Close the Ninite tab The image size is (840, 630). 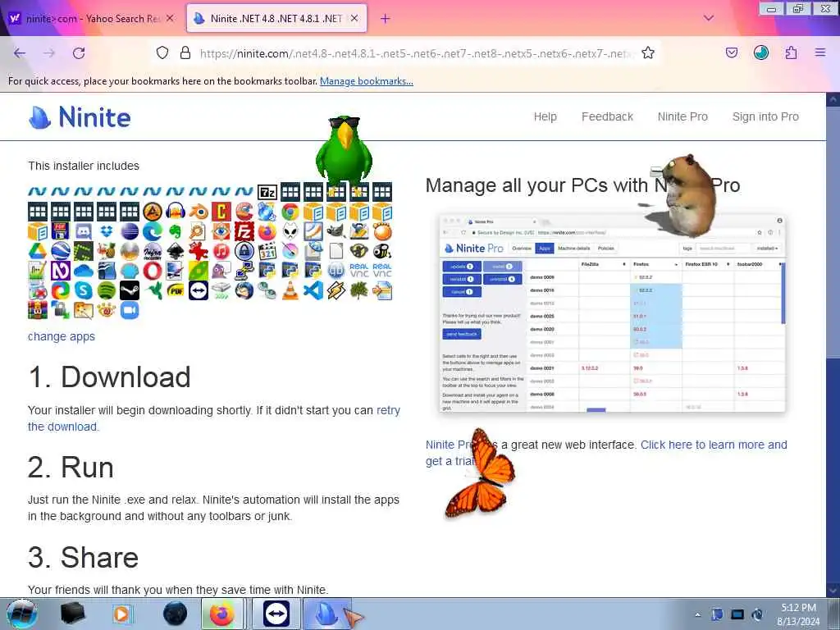point(354,18)
